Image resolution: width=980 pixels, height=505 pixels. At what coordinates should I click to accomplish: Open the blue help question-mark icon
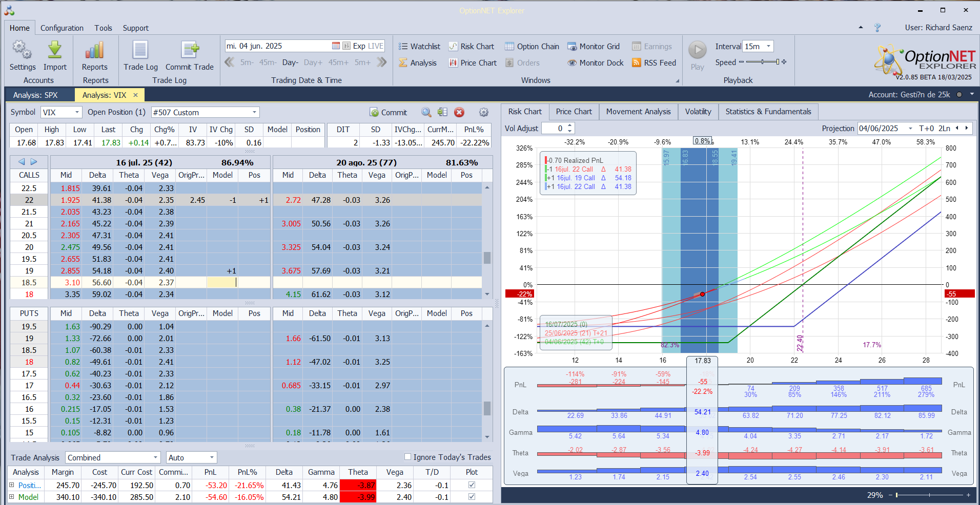point(877,27)
